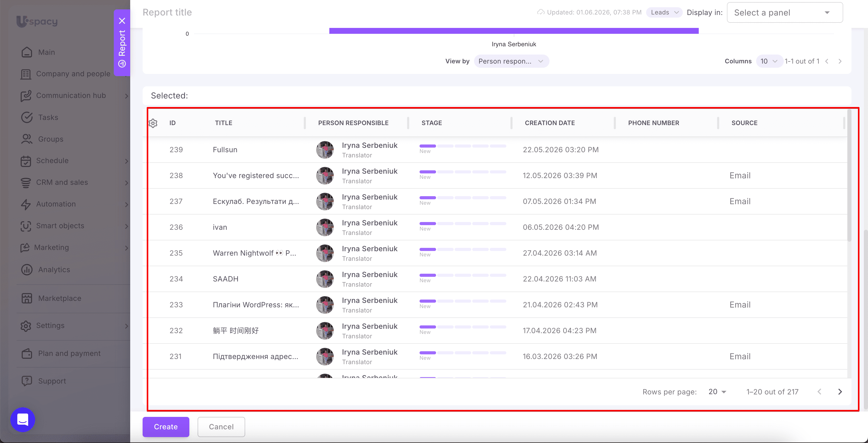Click cloud update status icon

click(540, 12)
